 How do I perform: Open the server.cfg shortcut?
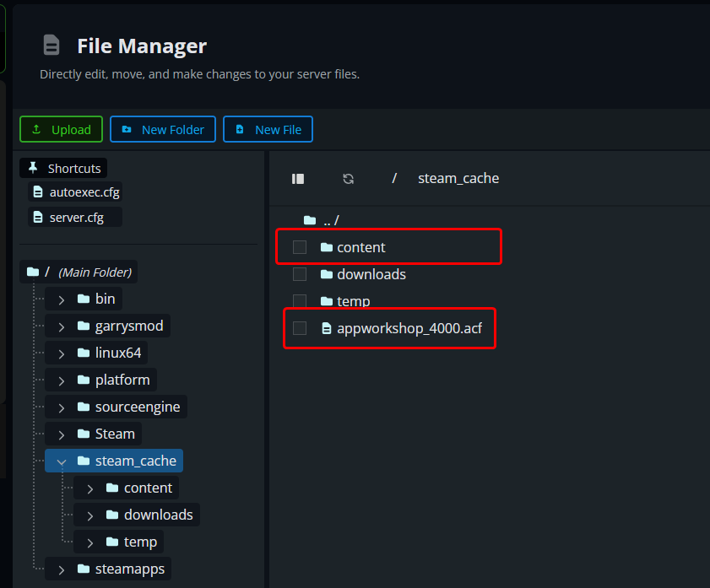(75, 218)
